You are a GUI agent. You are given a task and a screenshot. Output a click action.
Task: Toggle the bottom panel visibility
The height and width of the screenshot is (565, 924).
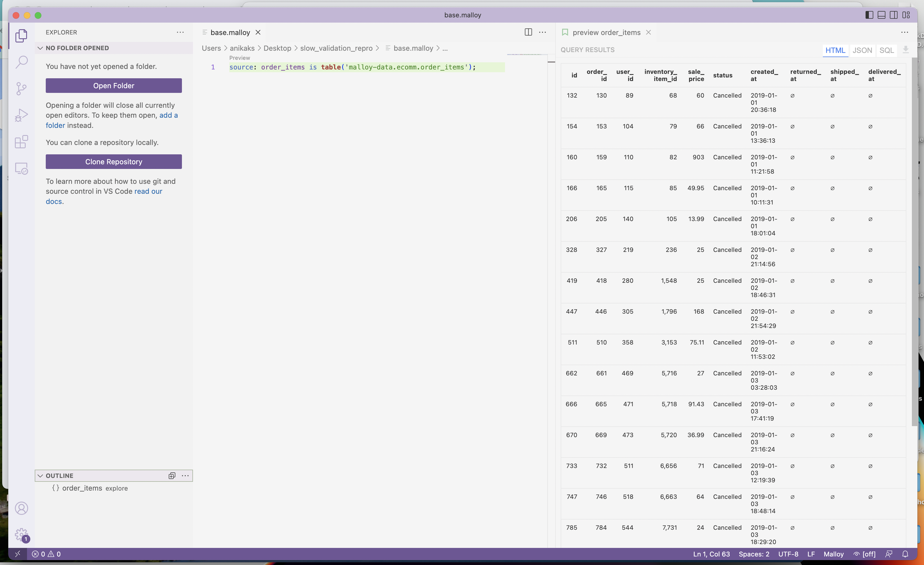(x=881, y=15)
